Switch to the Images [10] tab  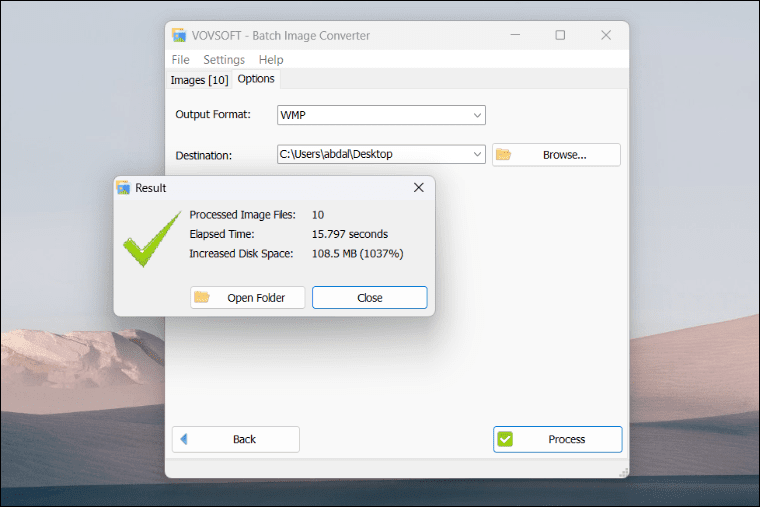point(199,80)
